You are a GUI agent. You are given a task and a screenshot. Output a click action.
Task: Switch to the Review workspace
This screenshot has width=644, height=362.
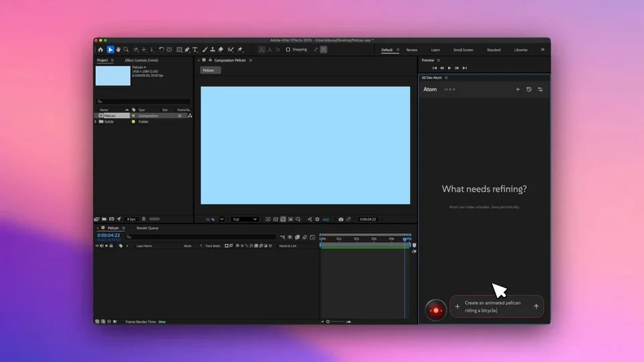click(411, 50)
